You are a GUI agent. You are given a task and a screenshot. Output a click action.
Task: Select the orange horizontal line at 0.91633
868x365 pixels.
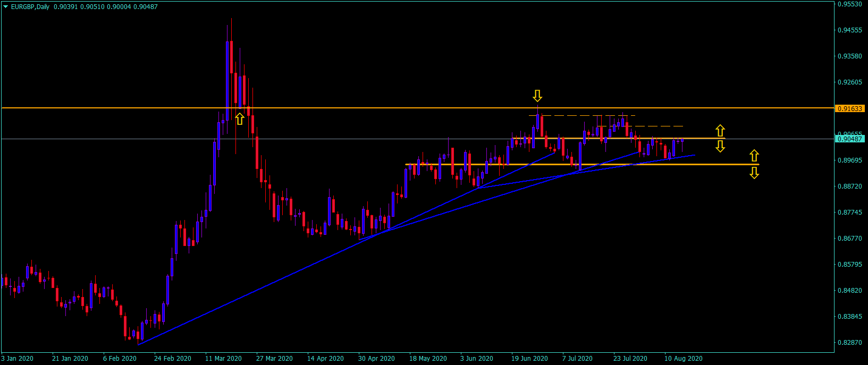pyautogui.click(x=417, y=108)
